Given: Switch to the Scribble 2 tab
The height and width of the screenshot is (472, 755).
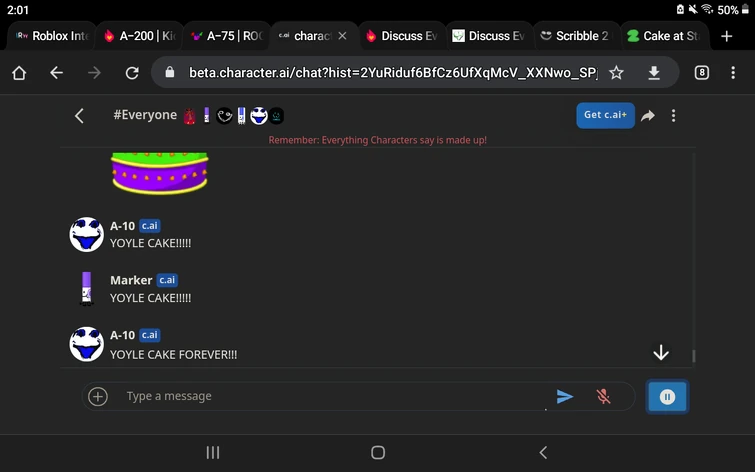Looking at the screenshot, I should (x=576, y=36).
